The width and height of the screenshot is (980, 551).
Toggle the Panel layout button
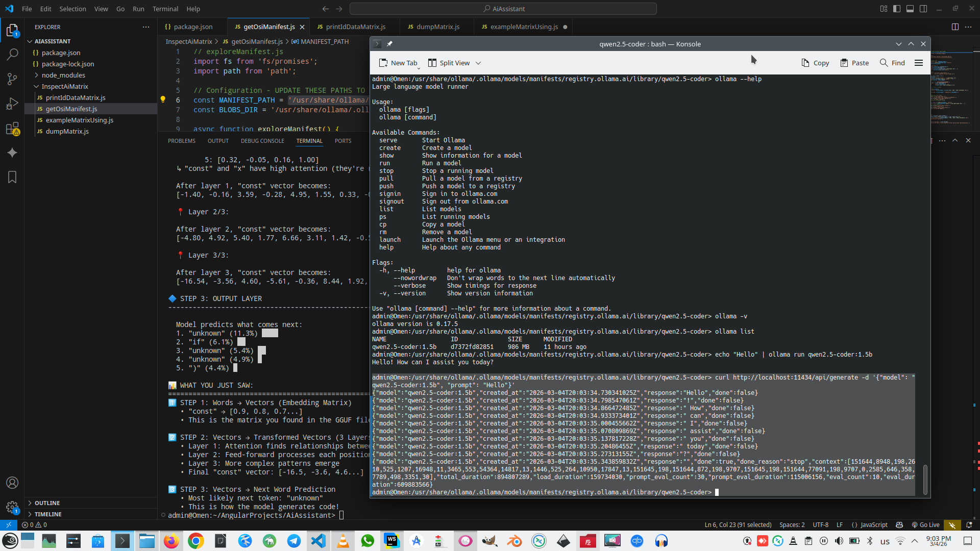pyautogui.click(x=910, y=9)
